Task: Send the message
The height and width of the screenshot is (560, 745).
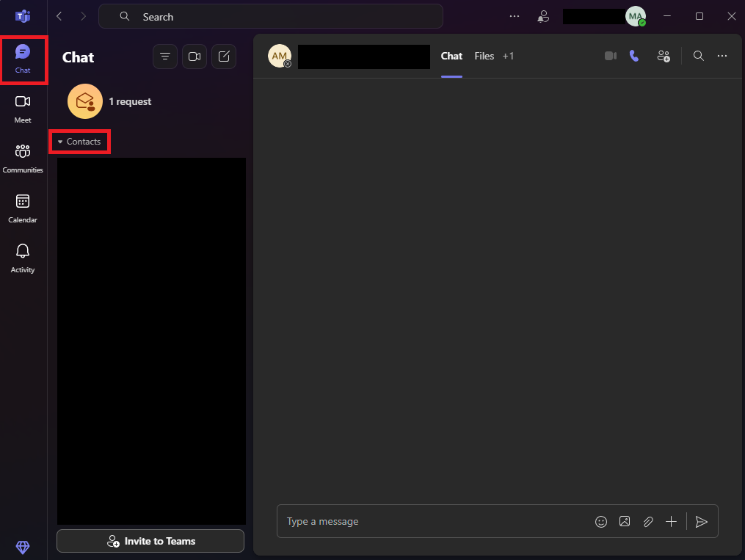Action: click(x=701, y=522)
